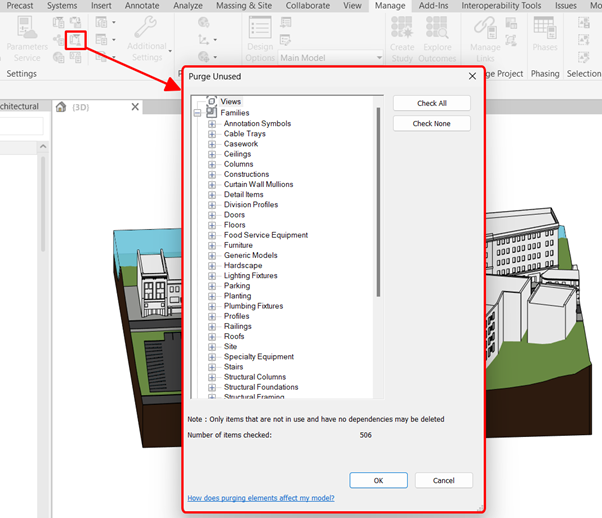The image size is (602, 518).
Task: Open the Explore Outcomes tool
Action: (x=437, y=38)
